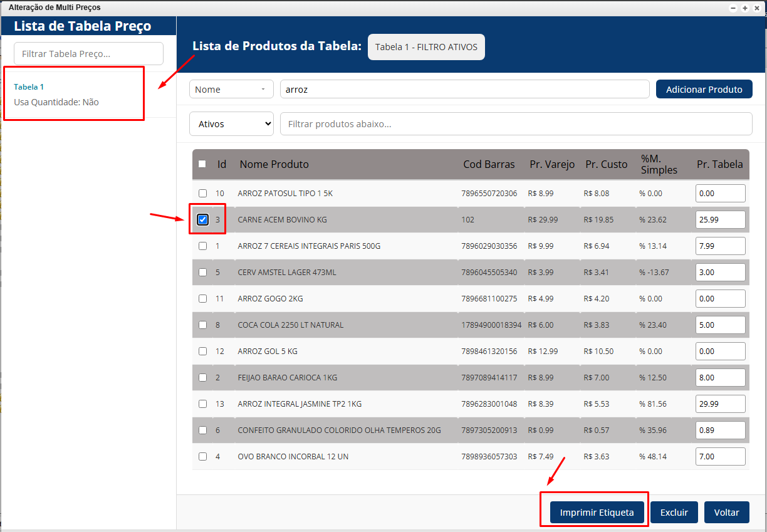Focus the Filtrar produtos abaixo filter field
This screenshot has width=767, height=532.
pyautogui.click(x=516, y=124)
